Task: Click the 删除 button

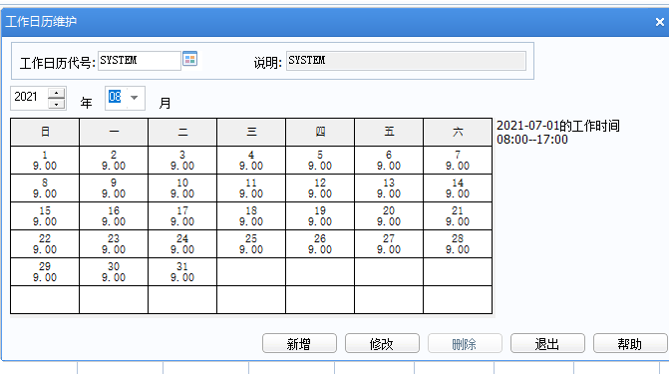Action: point(465,343)
